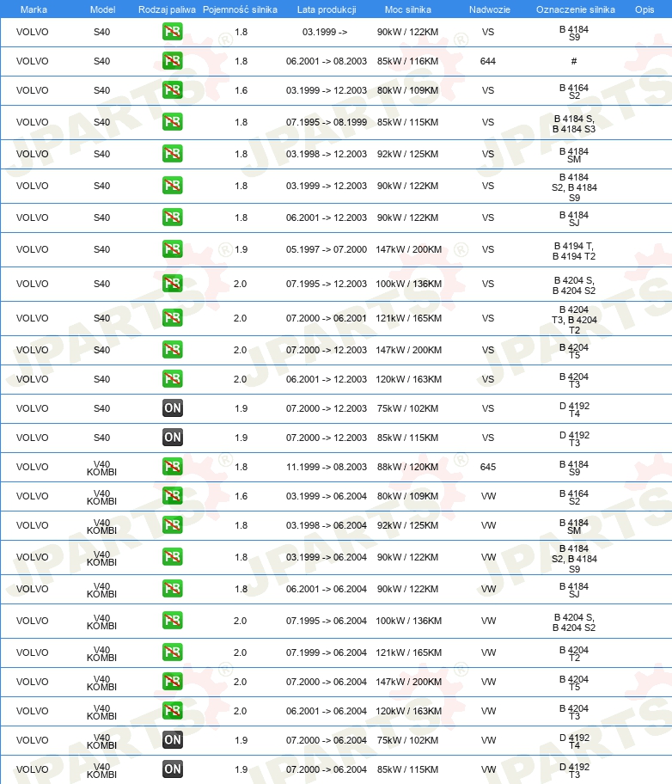
Task: Select petrol icon in first S40 row, 03.1999 ->
Action: 173,32
